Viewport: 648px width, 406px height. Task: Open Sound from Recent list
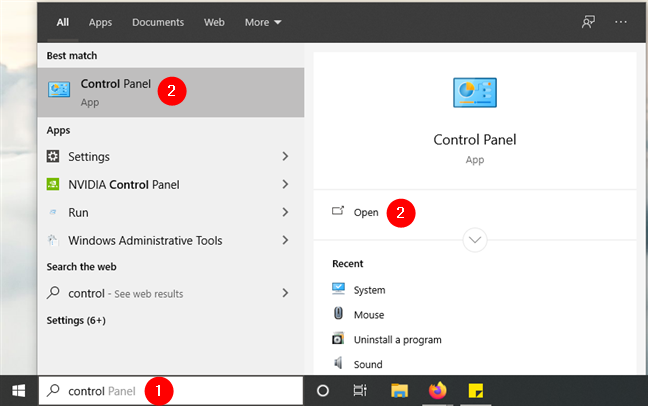(368, 365)
